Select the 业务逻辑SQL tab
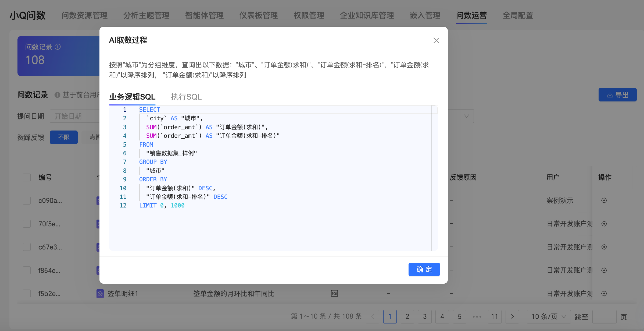Screen dimensions: 644x331 click(132, 97)
